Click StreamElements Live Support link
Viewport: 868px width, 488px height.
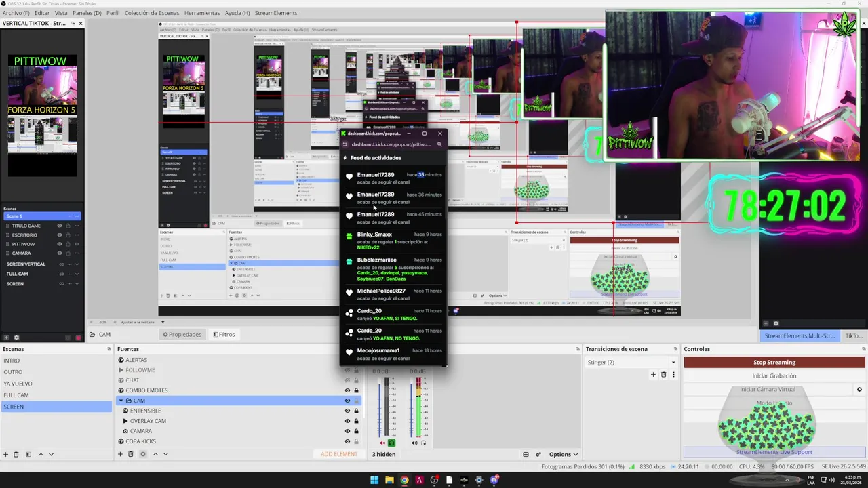coord(774,452)
